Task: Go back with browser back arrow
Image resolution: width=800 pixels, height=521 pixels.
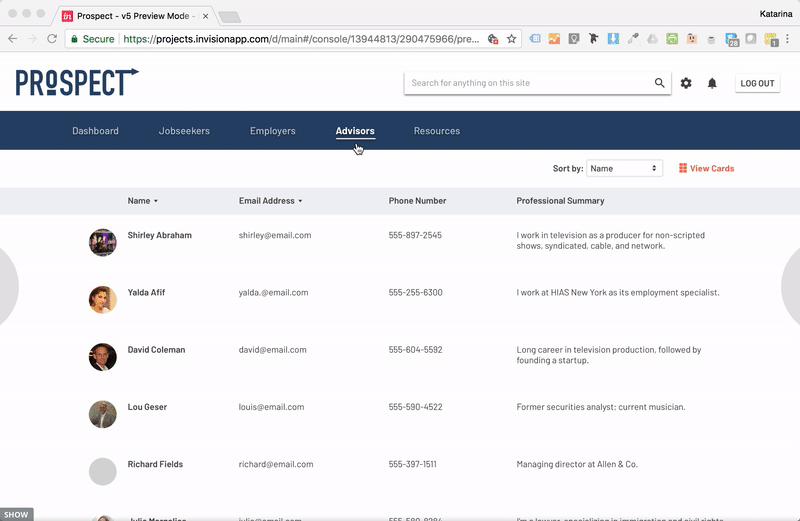Action: coord(13,39)
